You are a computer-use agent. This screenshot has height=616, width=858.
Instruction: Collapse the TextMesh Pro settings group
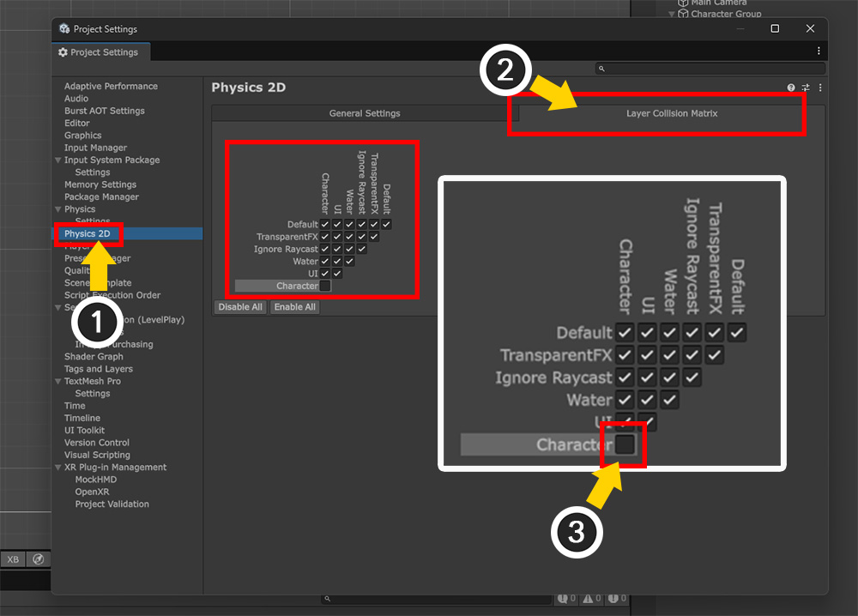click(x=58, y=381)
